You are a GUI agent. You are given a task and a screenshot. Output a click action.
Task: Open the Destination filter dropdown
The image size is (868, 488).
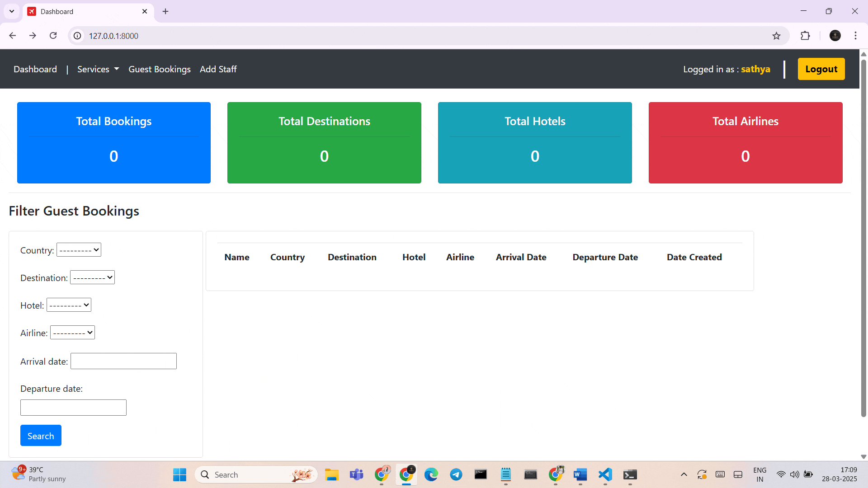[x=92, y=277]
